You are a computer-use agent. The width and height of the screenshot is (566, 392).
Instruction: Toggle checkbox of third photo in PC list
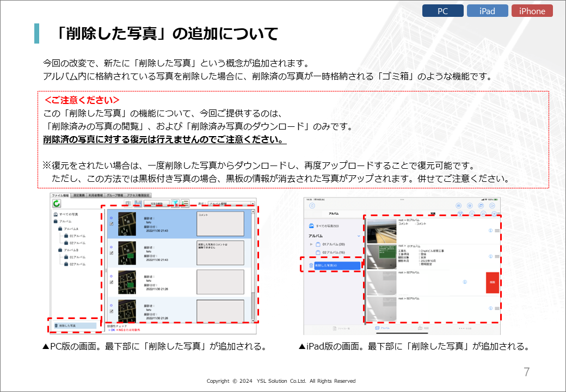112,282
